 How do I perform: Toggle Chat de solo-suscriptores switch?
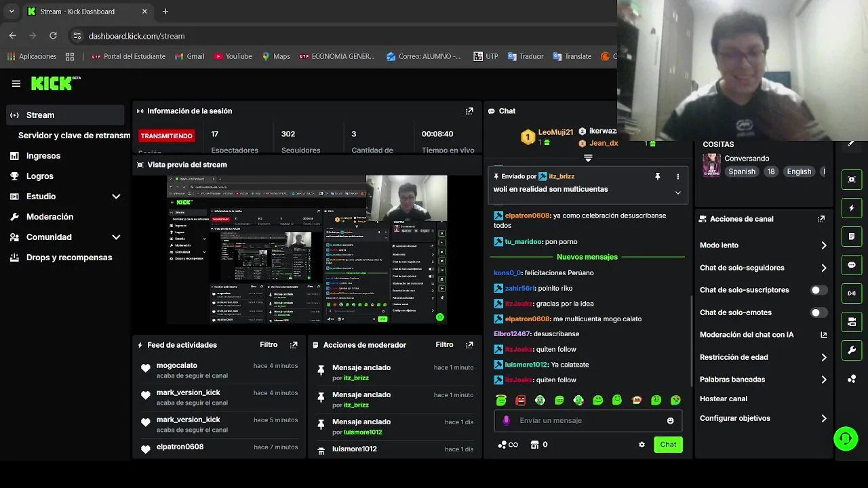819,290
